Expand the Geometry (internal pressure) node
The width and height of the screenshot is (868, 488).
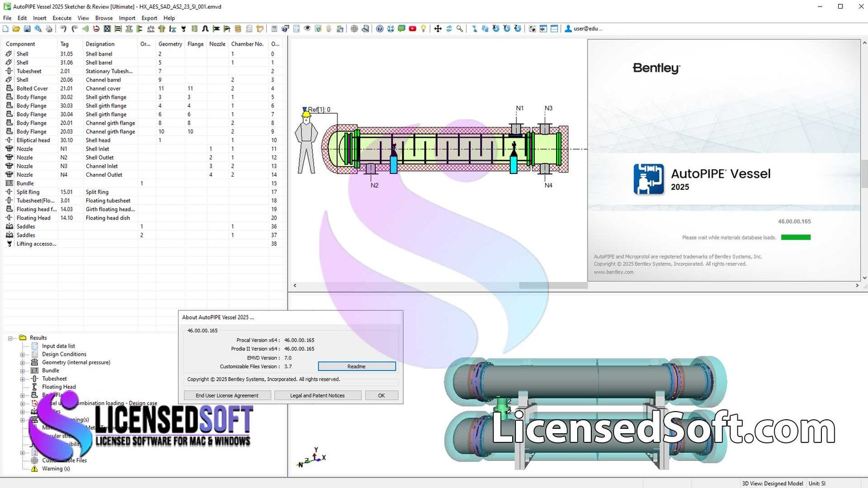23,363
